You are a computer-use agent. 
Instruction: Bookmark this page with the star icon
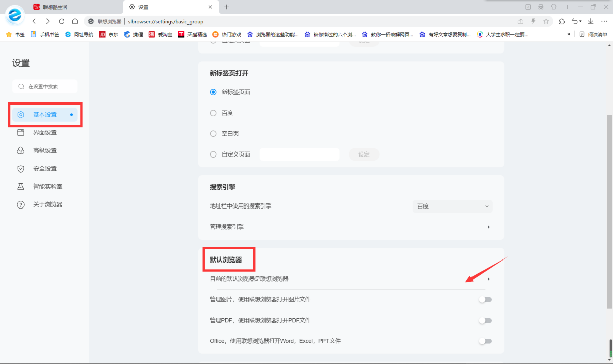click(546, 21)
